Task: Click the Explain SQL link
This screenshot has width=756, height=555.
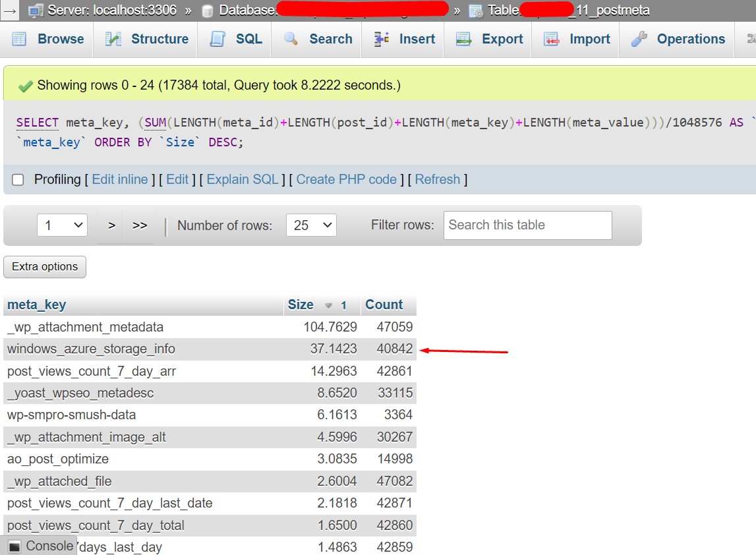Action: coord(243,179)
